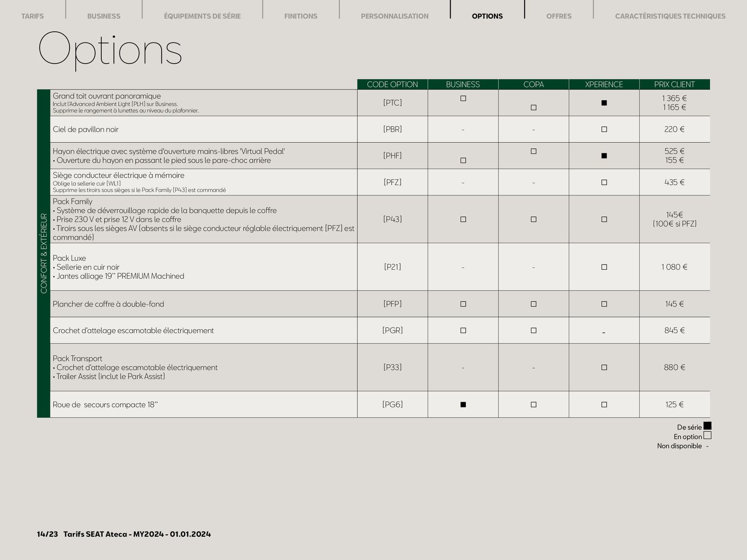Click Business checkbox for Crochet d'attelage
747x560 pixels.
(x=463, y=330)
